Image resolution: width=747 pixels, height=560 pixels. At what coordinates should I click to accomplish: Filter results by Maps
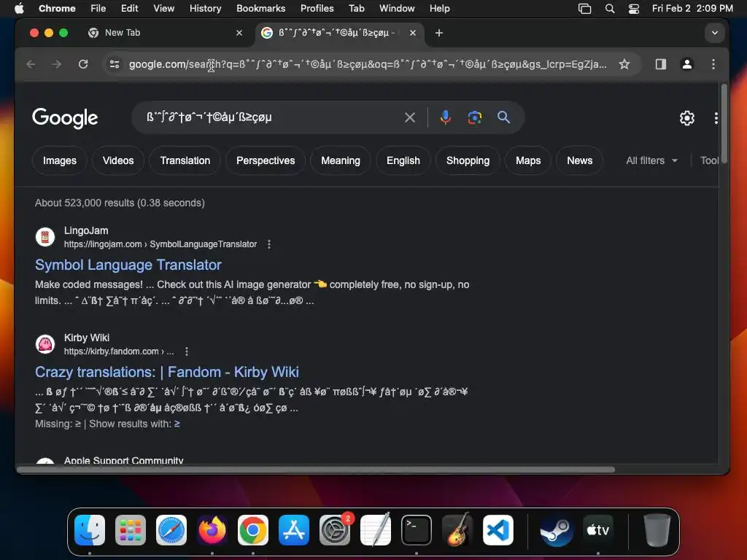pos(528,161)
